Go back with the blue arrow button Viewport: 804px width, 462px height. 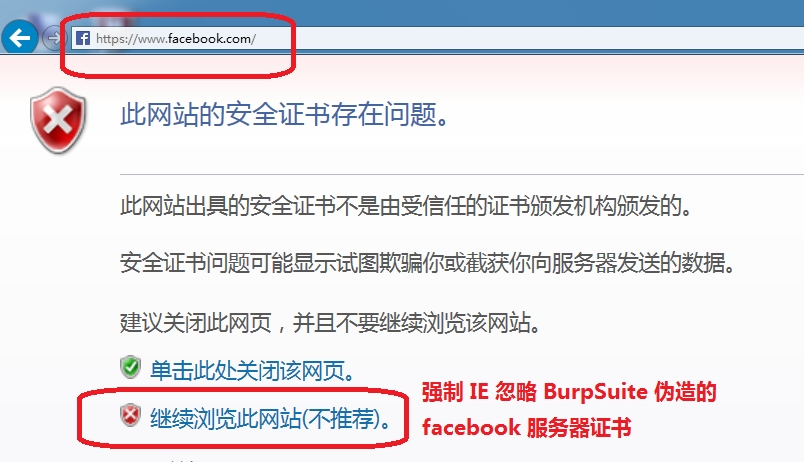(19, 37)
